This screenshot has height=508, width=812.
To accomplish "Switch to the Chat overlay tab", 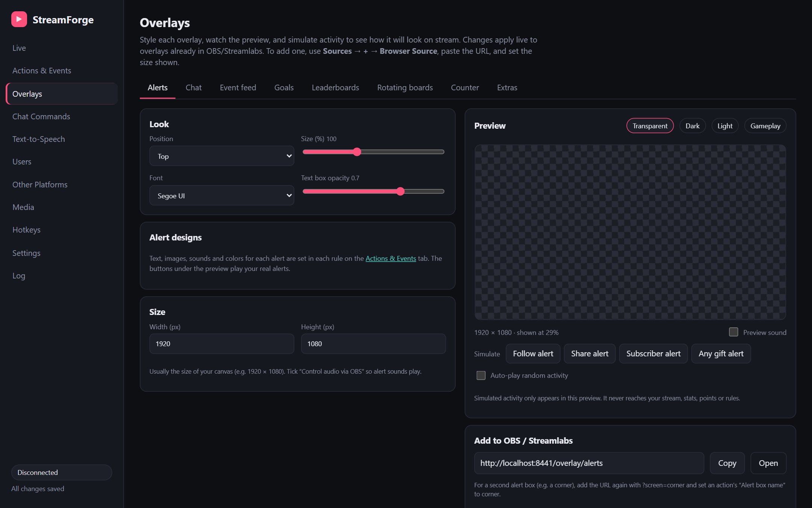I will pyautogui.click(x=194, y=87).
